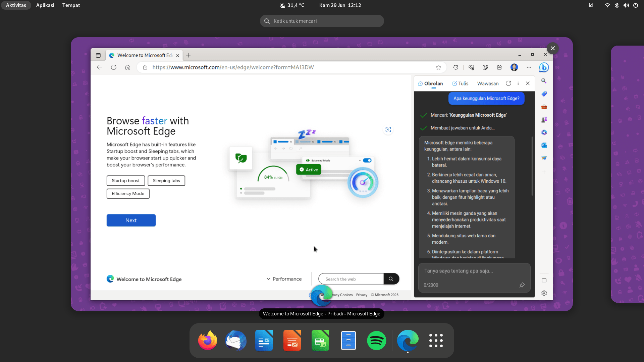Expand the Performance section dropdown

tap(284, 279)
